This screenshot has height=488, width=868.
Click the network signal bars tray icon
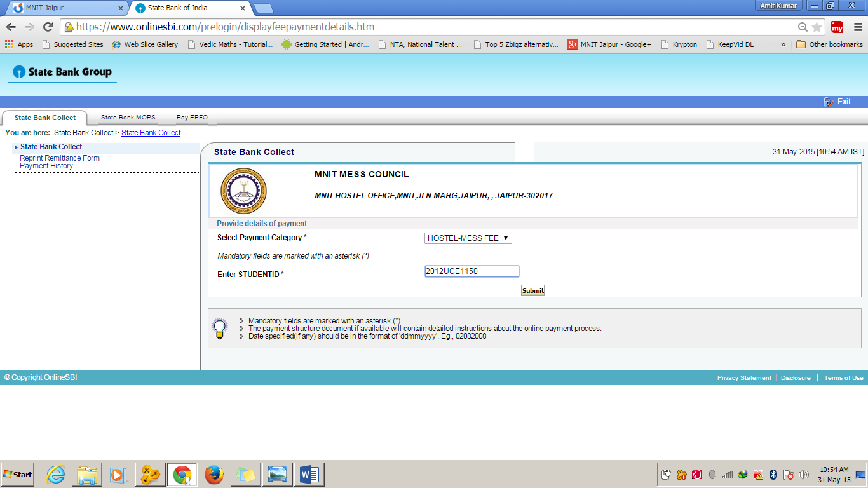[728, 475]
